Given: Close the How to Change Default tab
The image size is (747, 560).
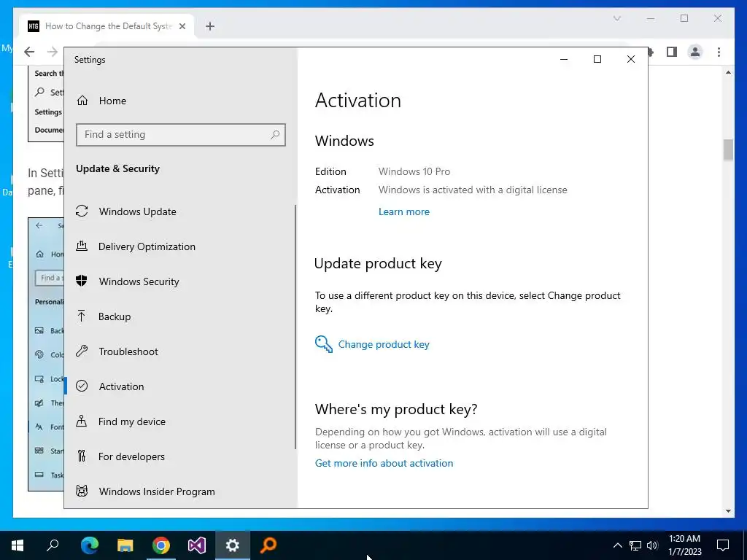Looking at the screenshot, I should tap(182, 26).
